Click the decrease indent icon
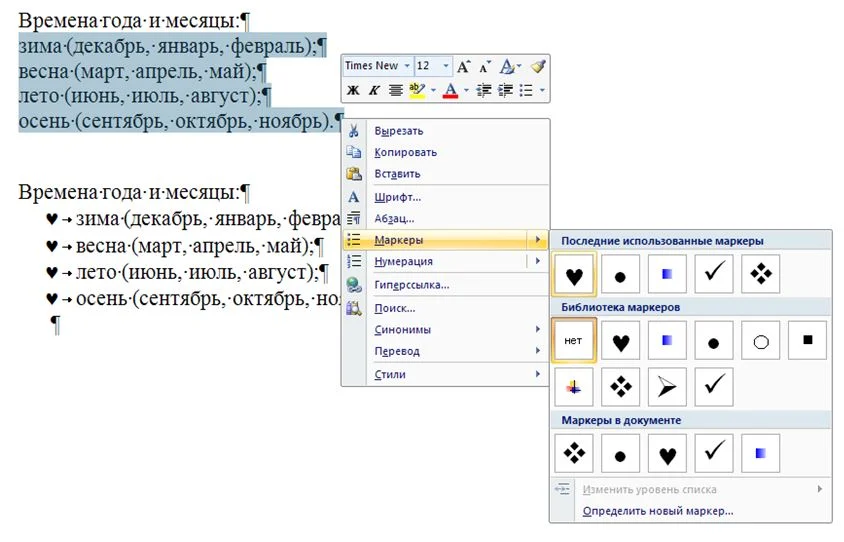Image resolution: width=844 pixels, height=542 pixels. [484, 91]
